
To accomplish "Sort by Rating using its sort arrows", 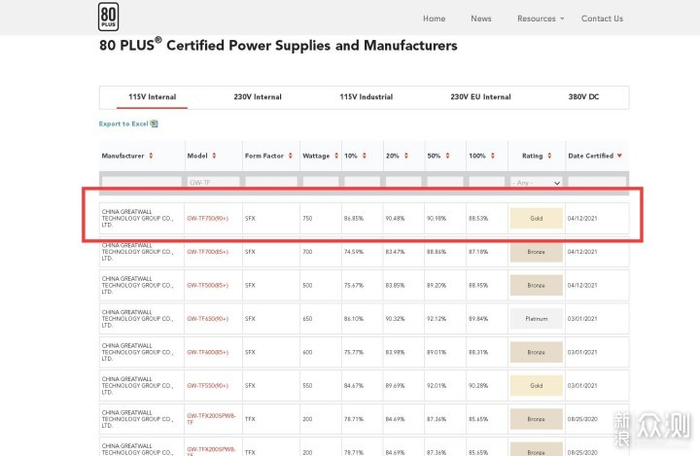I will click(x=550, y=155).
